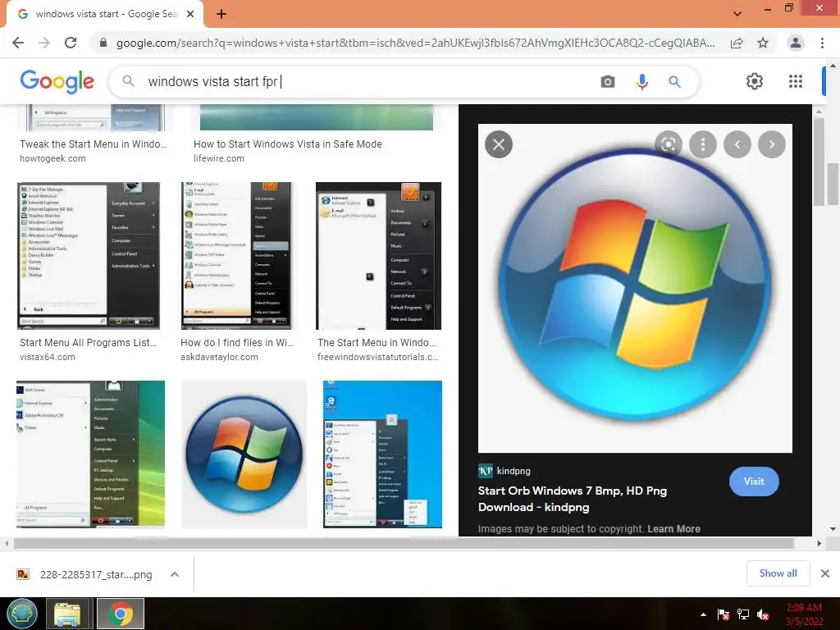Focus the Google search text box
Viewport: 840px width, 630px height.
coord(370,81)
